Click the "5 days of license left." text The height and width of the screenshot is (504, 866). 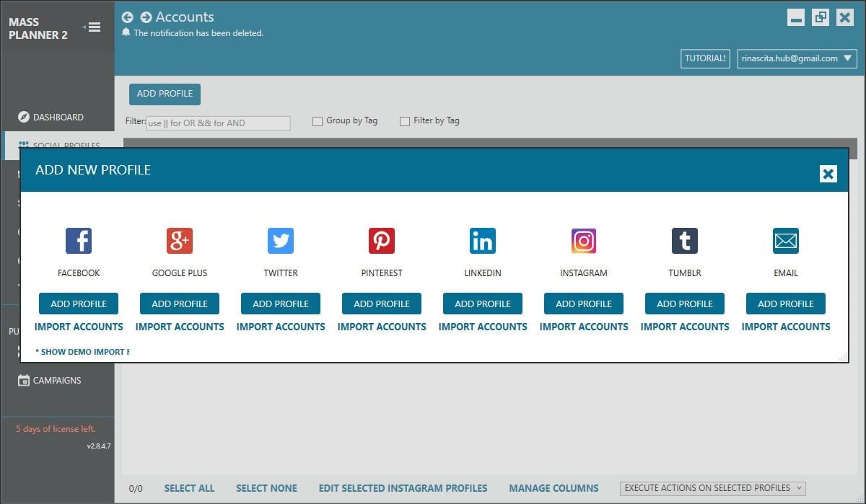tap(56, 429)
